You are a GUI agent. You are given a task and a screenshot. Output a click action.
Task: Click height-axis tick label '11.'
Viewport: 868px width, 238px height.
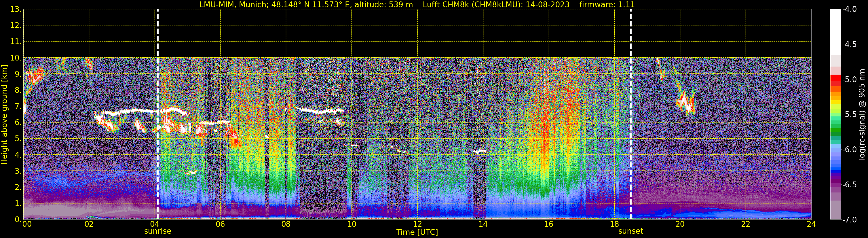16,41
